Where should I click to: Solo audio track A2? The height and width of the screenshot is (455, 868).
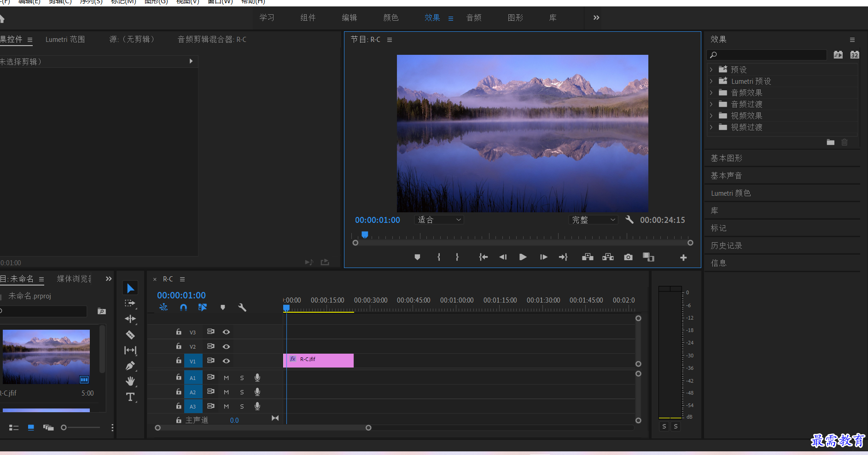click(242, 392)
